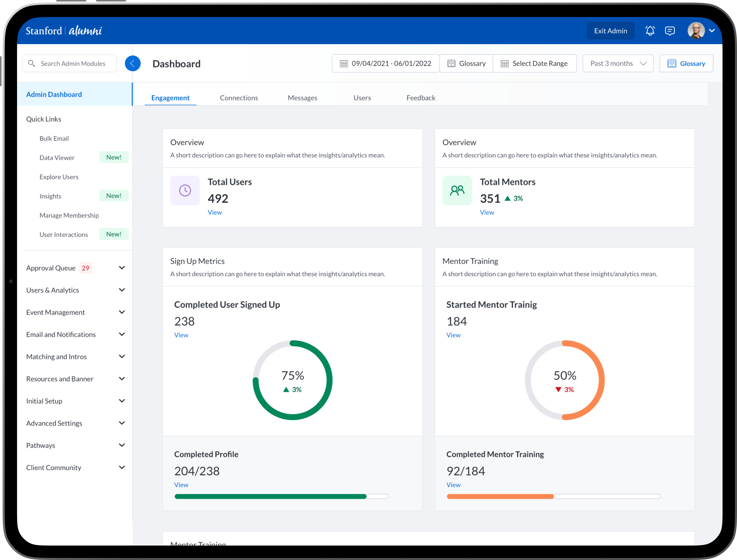737x560 pixels.
Task: Expand the Pathways sidebar section
Action: pyautogui.click(x=122, y=445)
